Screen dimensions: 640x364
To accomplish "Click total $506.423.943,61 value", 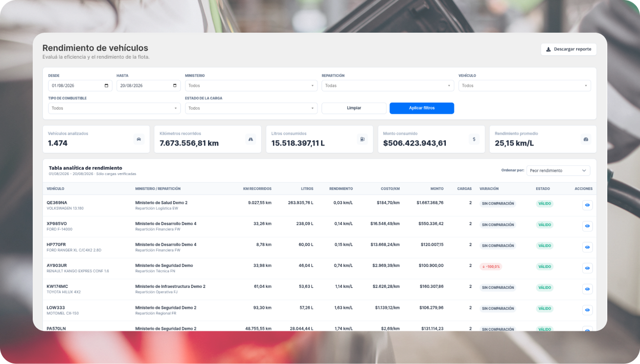I will [415, 143].
